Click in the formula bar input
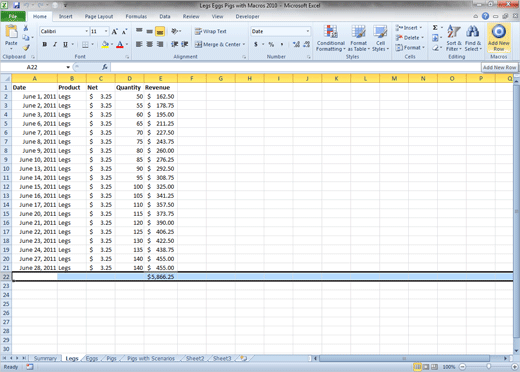 point(295,67)
